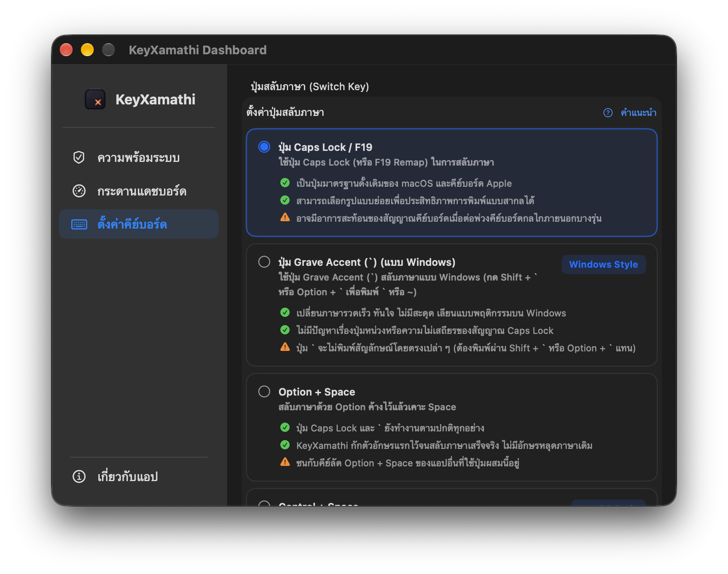Click the description 'สลับภาษาด้วย Option ค้างไว้แล้วเคาะ Space'
Screen dimensions: 728x574
tap(367, 407)
